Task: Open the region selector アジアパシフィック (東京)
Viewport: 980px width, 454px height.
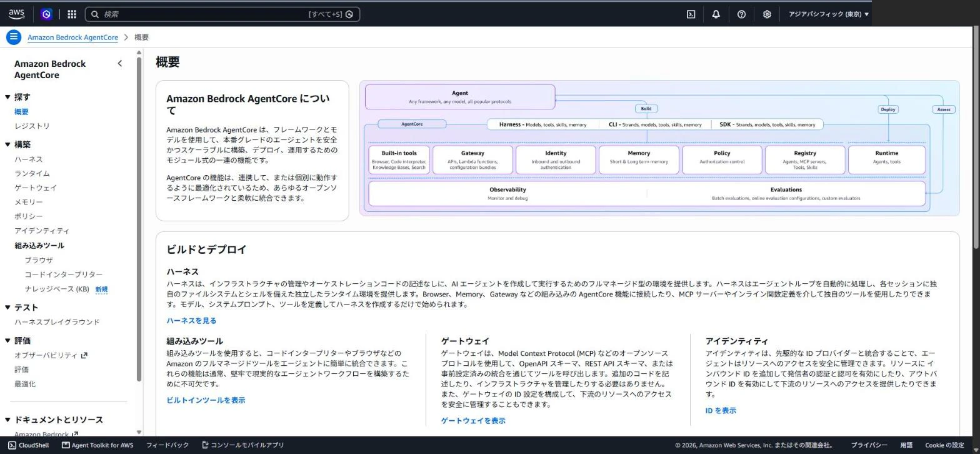Action: [828, 14]
